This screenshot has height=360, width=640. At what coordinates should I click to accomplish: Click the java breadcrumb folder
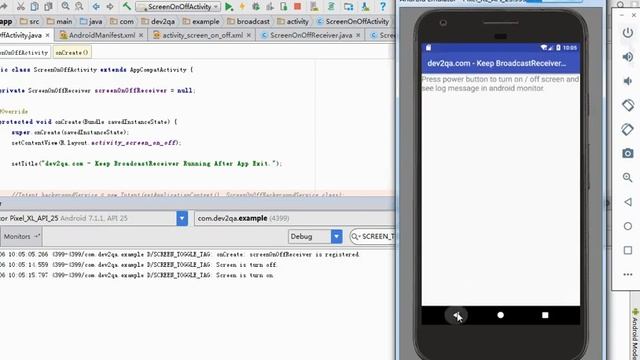click(x=91, y=21)
